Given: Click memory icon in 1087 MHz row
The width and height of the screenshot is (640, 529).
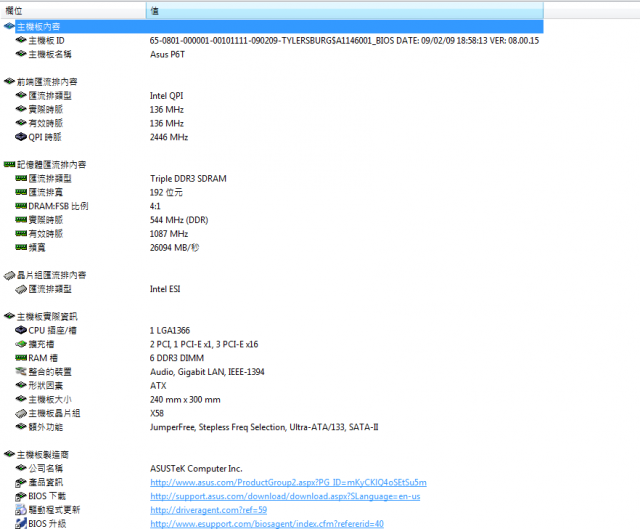Looking at the screenshot, I should pos(21,234).
